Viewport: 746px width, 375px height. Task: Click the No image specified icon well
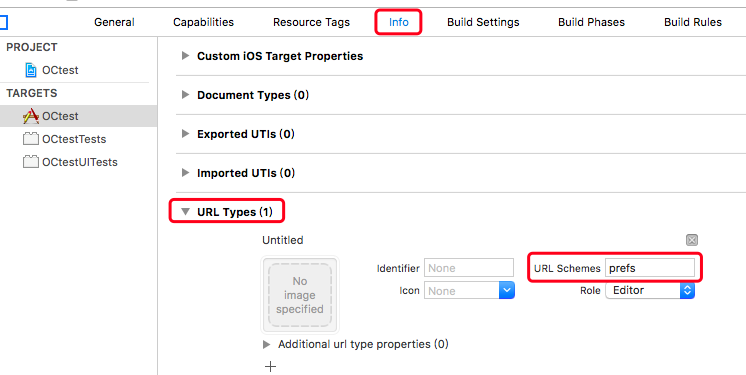(x=300, y=295)
